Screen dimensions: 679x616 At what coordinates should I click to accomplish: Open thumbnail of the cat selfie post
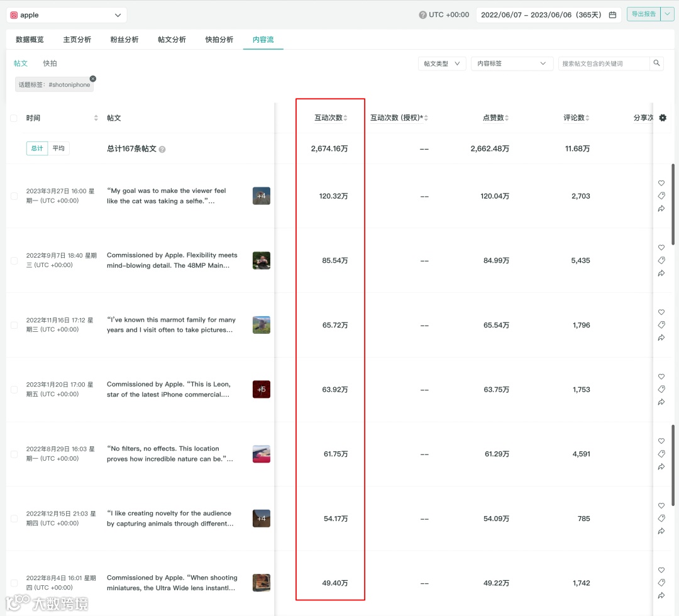click(x=262, y=196)
